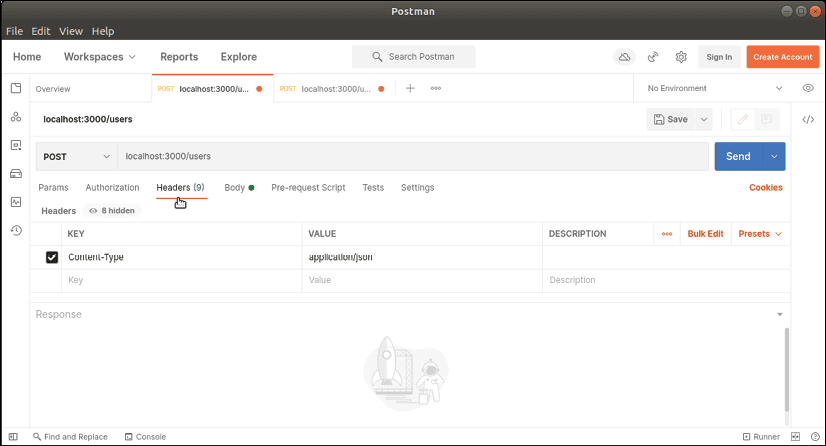
Task: Open the Workspaces dropdown
Action: 100,57
